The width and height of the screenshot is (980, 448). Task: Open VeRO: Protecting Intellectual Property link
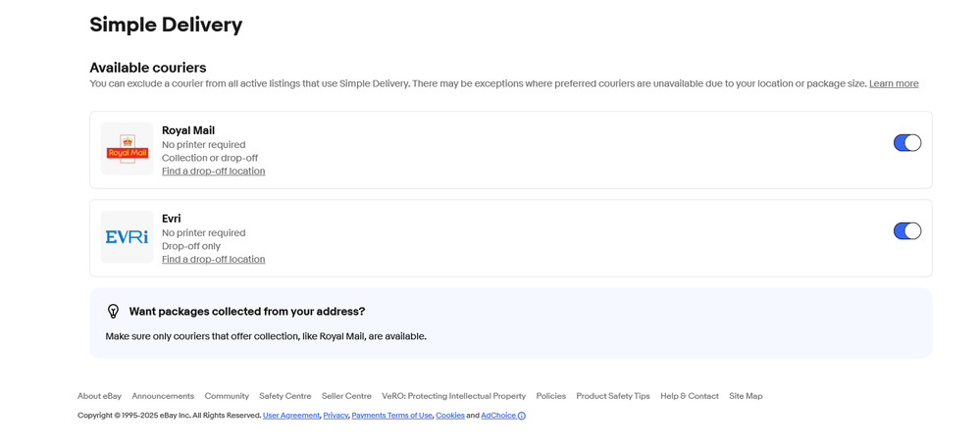(453, 396)
